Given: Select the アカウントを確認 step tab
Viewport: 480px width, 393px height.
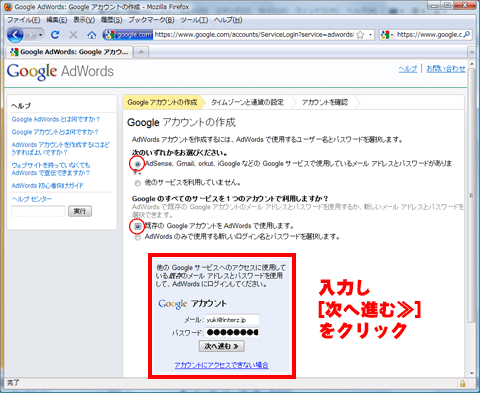Looking at the screenshot, I should [325, 102].
